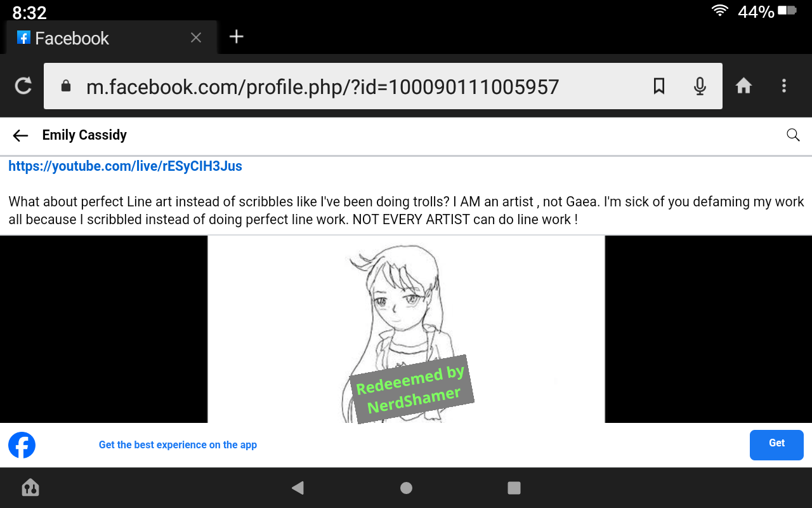812x508 pixels.
Task: Tap the bottom-left accessibility launcher icon
Action: click(30, 488)
